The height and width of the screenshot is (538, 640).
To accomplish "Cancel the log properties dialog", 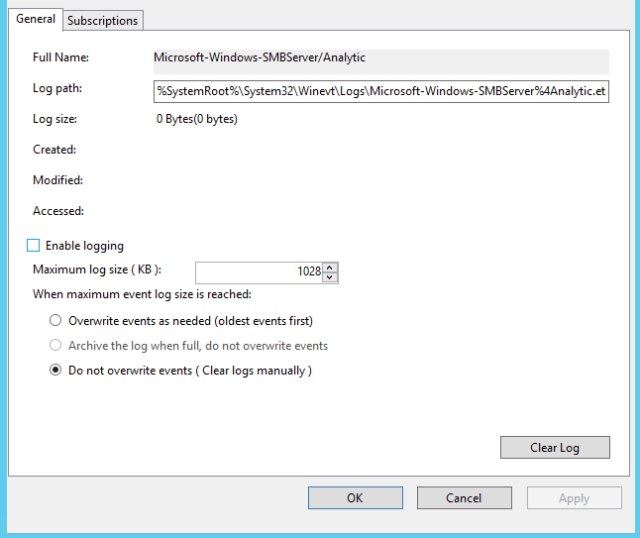I will 464,498.
